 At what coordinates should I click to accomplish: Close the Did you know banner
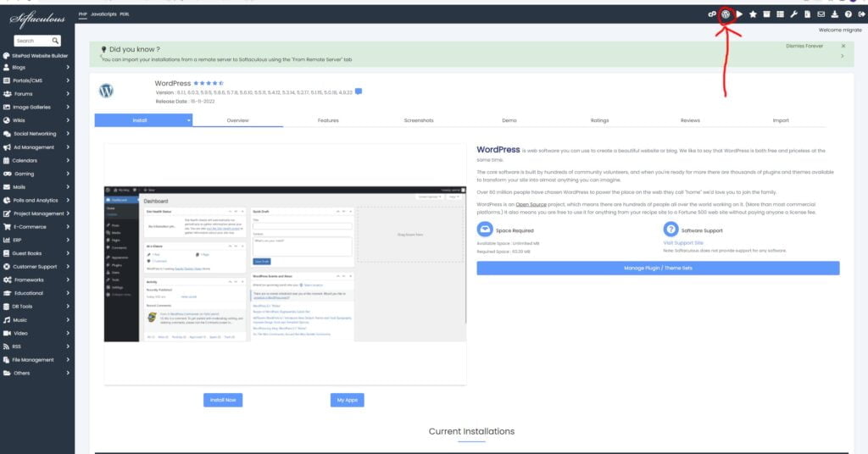(843, 46)
